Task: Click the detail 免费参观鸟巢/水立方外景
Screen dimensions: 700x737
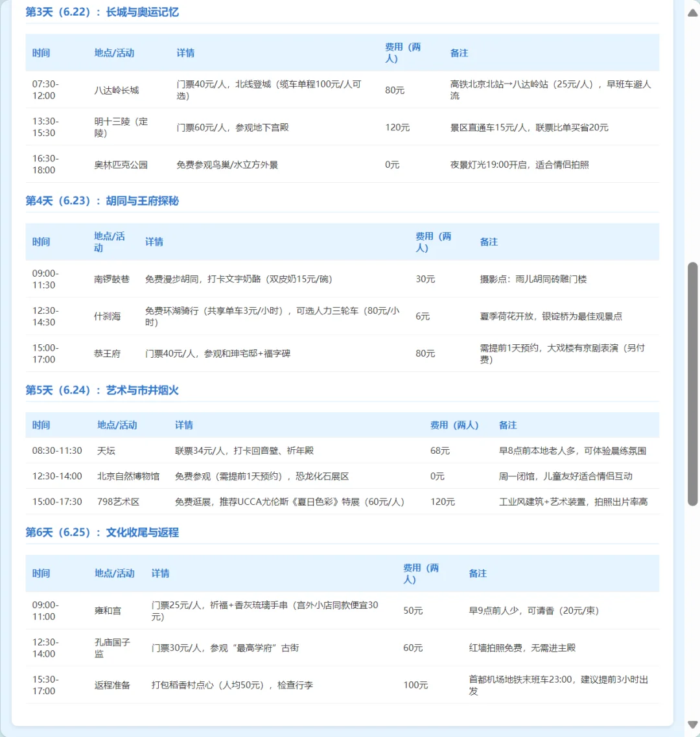Action: (x=227, y=165)
